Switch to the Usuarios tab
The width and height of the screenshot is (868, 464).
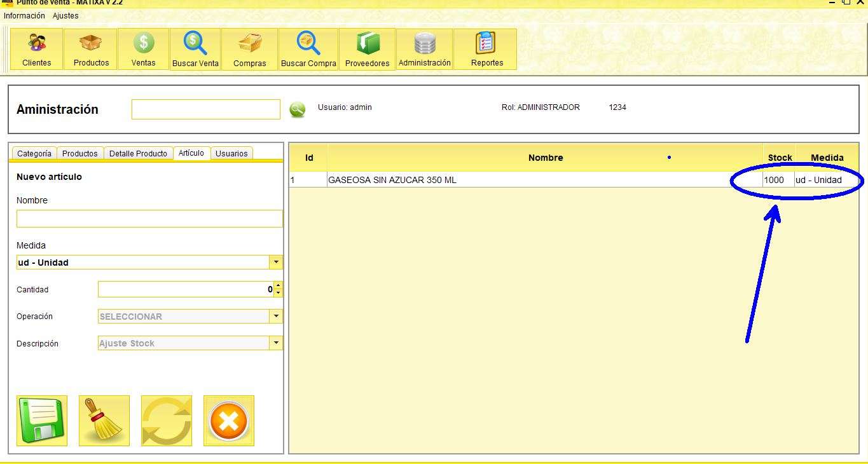[x=231, y=153]
